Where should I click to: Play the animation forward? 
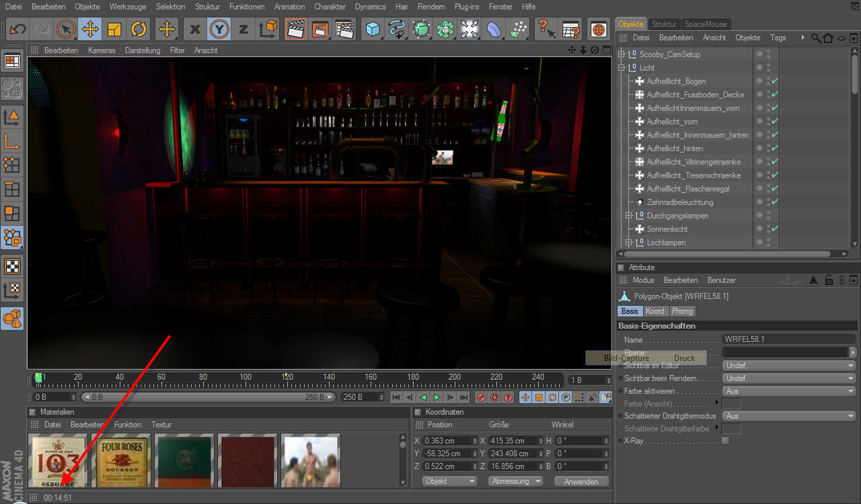tap(437, 397)
